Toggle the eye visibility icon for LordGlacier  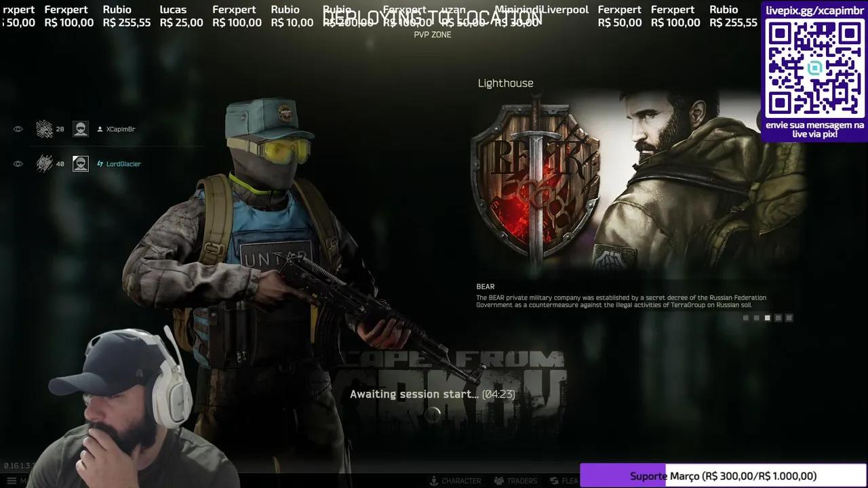[x=18, y=163]
